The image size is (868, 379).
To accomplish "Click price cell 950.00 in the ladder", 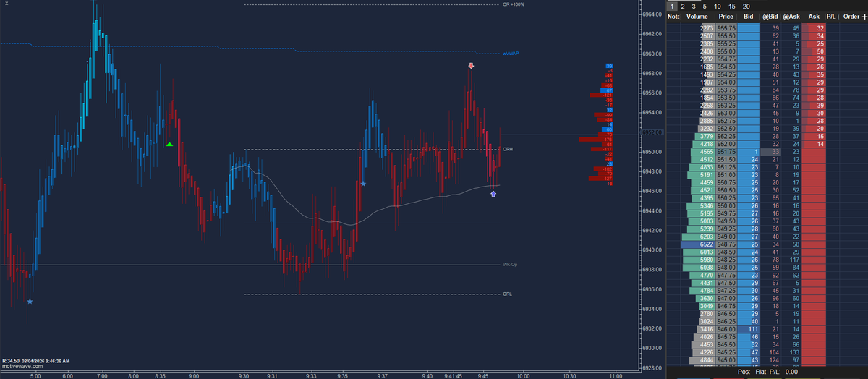I will [727, 206].
